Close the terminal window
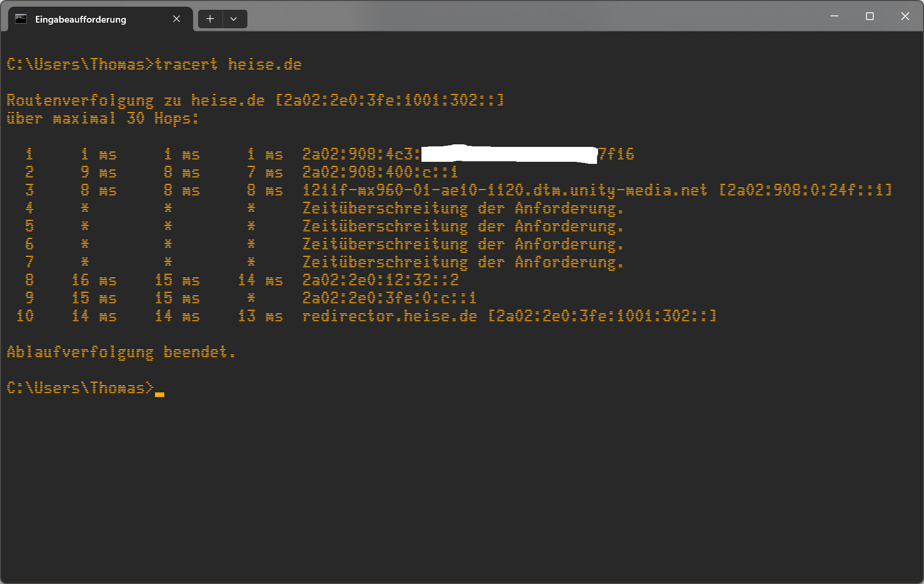The width and height of the screenshot is (924, 584). pyautogui.click(x=905, y=16)
